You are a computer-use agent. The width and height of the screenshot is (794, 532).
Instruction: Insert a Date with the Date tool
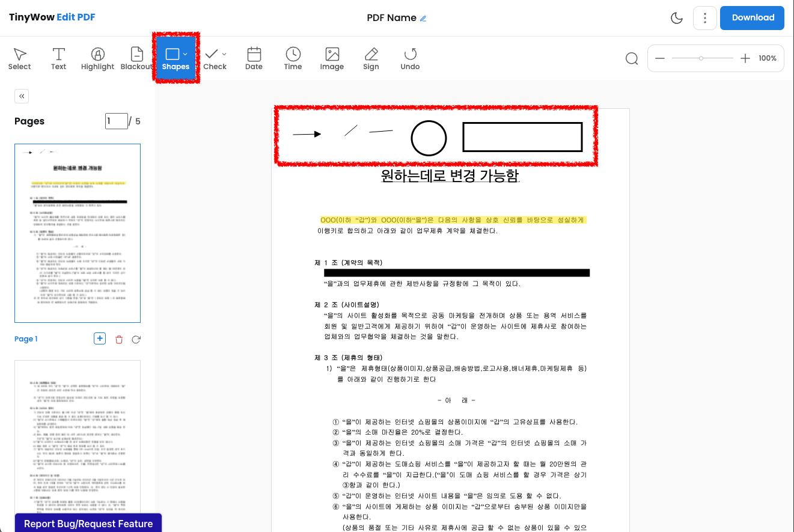254,58
